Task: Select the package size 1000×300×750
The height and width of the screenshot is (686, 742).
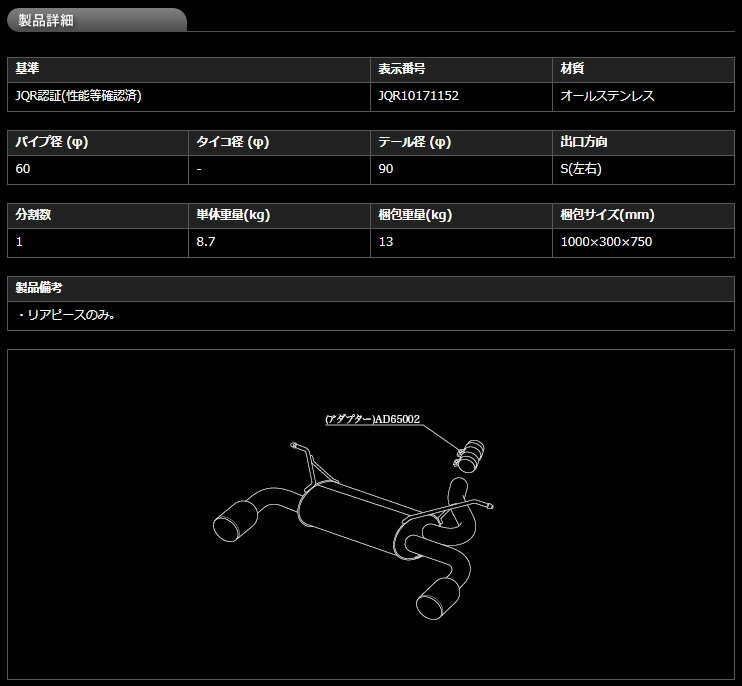Action: [x=607, y=242]
